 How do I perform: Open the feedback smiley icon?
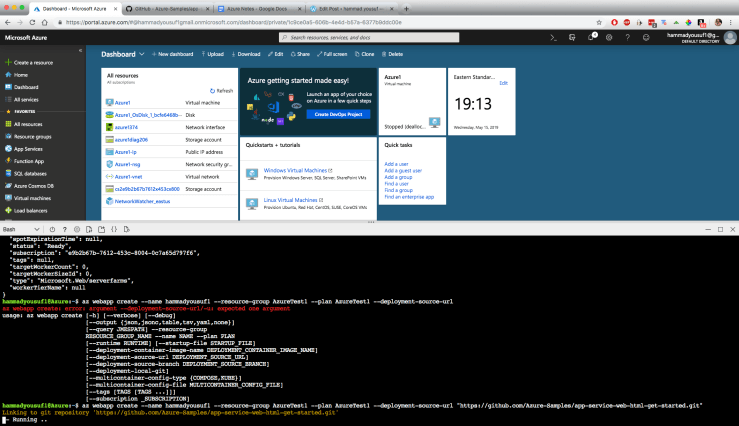(x=646, y=37)
